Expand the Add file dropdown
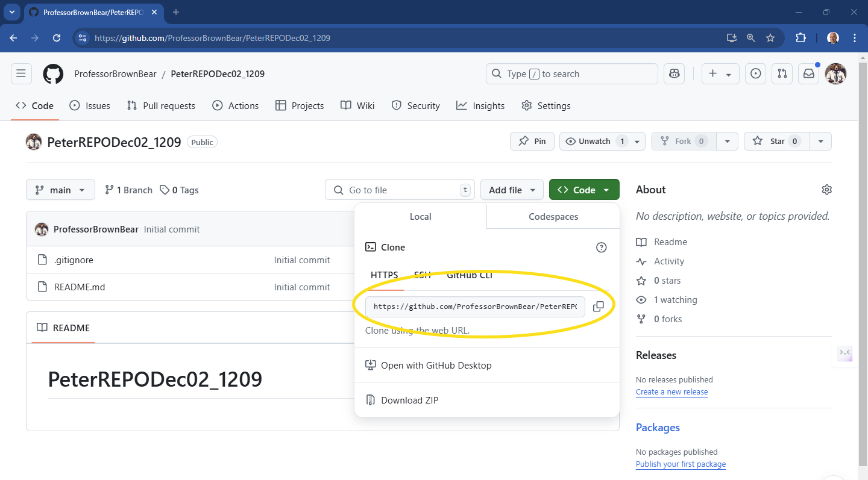 (x=512, y=190)
